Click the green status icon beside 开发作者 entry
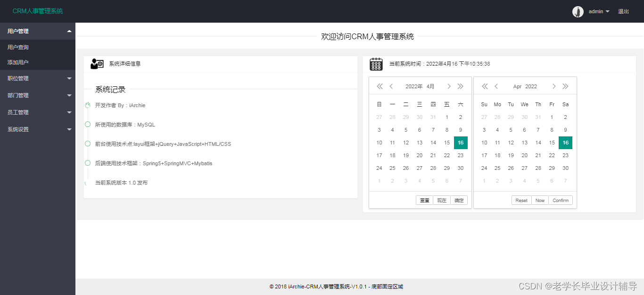 [87, 105]
